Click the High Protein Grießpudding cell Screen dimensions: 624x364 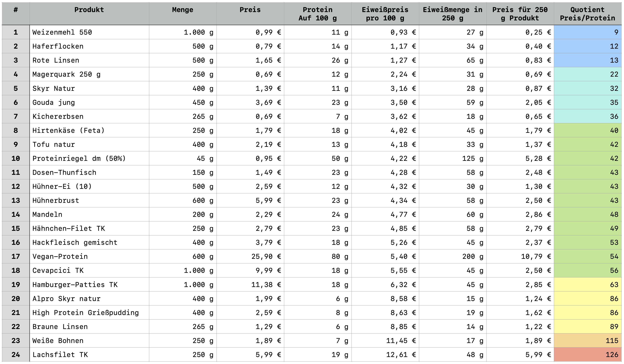[89, 312]
